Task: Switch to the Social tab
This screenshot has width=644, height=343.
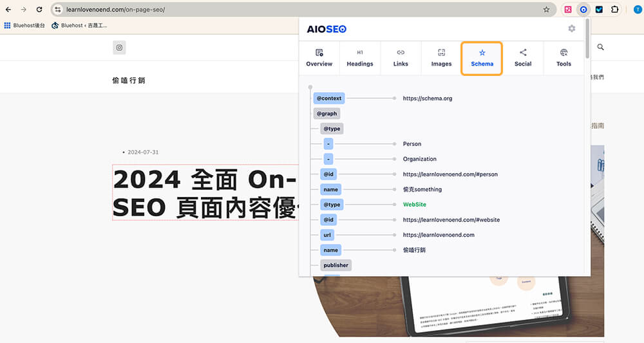Action: [523, 59]
